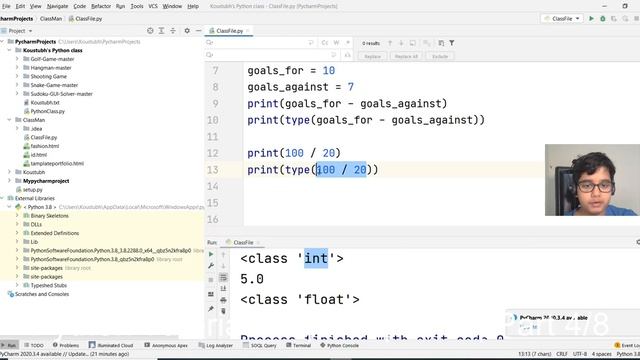Open Project panel settings gear
Screen dimensions: 640x360
187,31
